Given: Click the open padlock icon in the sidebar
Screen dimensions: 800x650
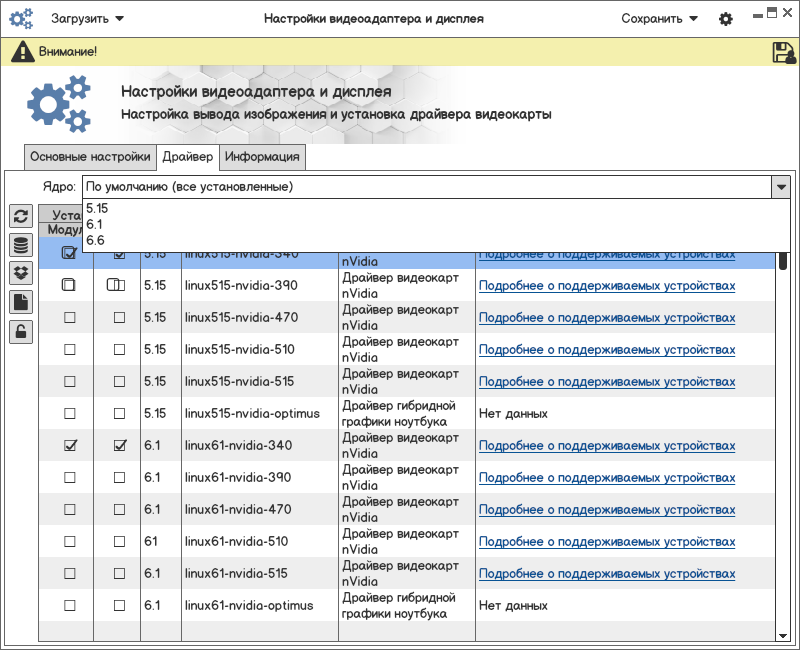Looking at the screenshot, I should [x=20, y=331].
